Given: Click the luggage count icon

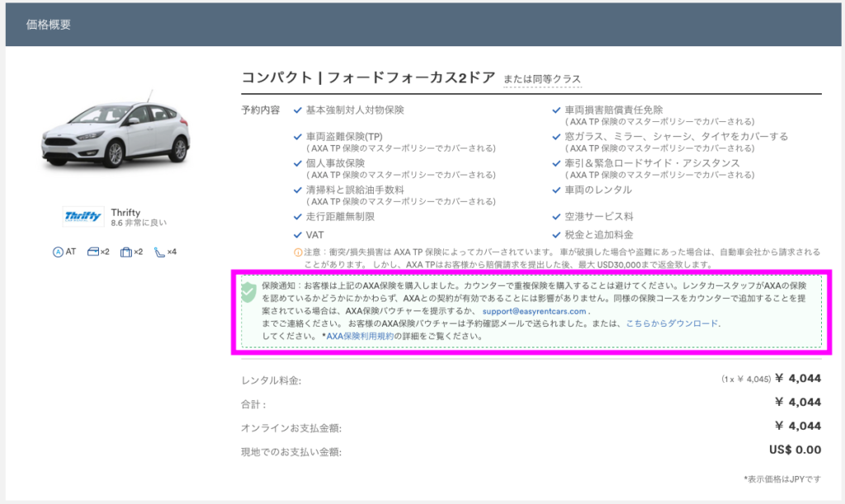Looking at the screenshot, I should tap(125, 252).
